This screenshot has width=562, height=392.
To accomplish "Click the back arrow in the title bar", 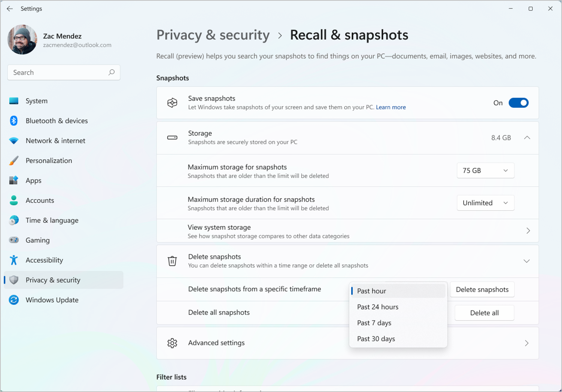I will [x=10, y=9].
